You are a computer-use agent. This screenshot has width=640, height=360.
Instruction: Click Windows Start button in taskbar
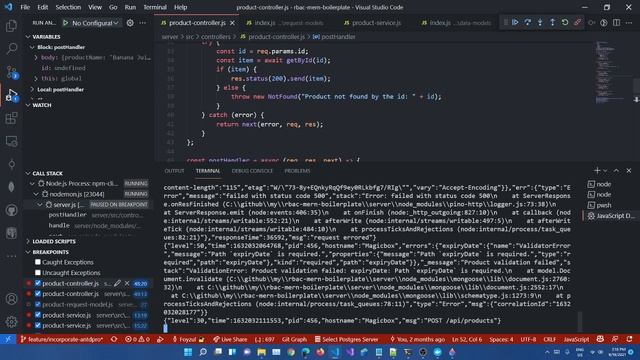pyautogui.click(x=188, y=352)
